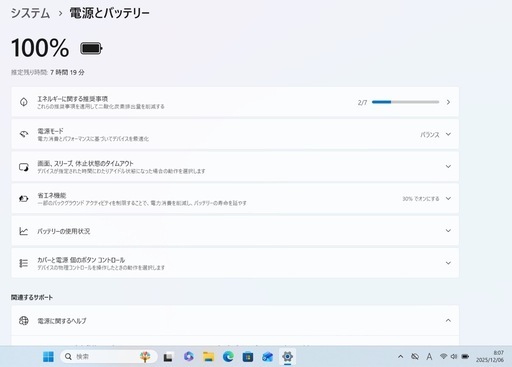
Task: Click the leaf icon for エネルギーに関する推奨事項
Action: 24,102
